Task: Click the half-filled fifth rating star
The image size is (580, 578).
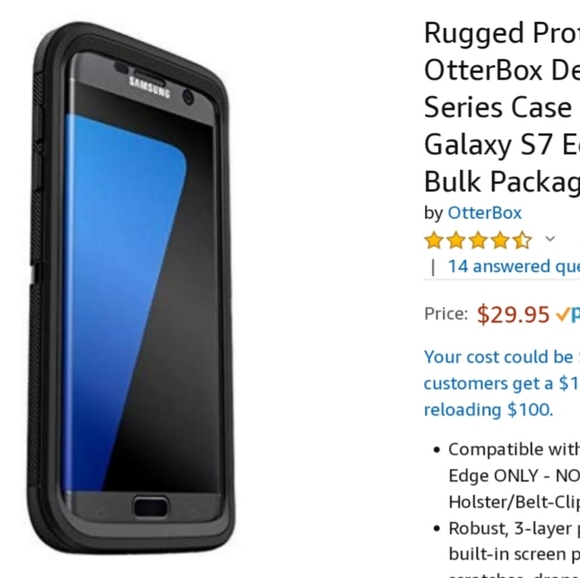Action: [522, 240]
